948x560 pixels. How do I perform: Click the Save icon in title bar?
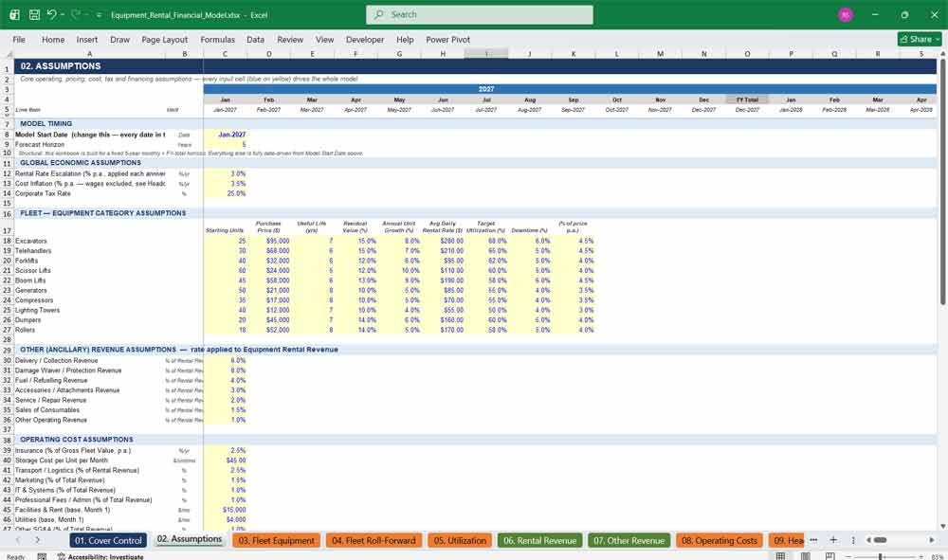(34, 14)
